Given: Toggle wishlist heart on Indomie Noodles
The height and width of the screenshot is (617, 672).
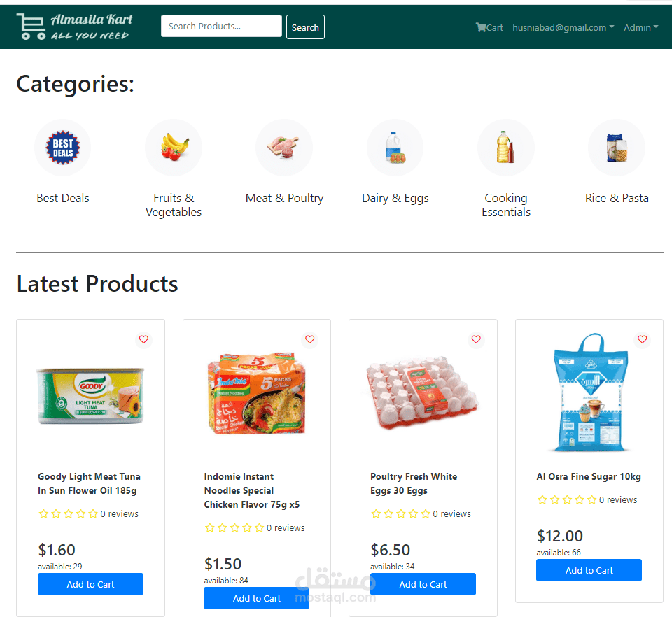Looking at the screenshot, I should [310, 339].
